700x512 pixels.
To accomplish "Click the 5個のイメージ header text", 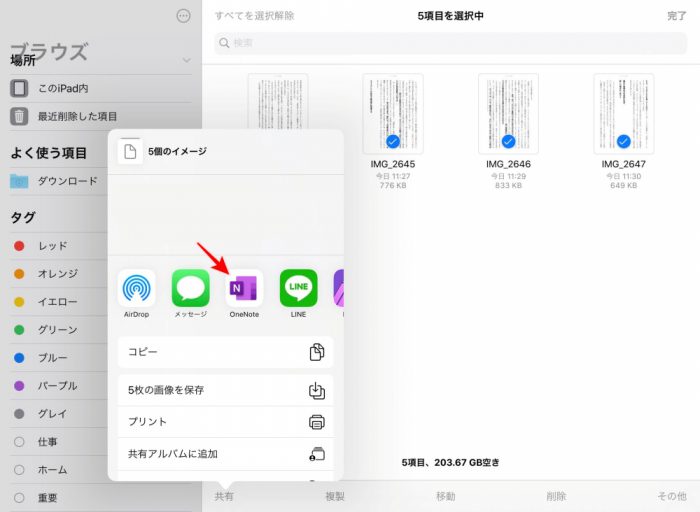I will tap(177, 152).
